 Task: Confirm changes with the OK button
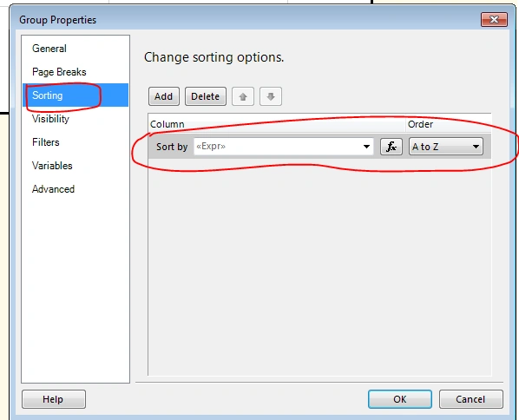tap(400, 399)
